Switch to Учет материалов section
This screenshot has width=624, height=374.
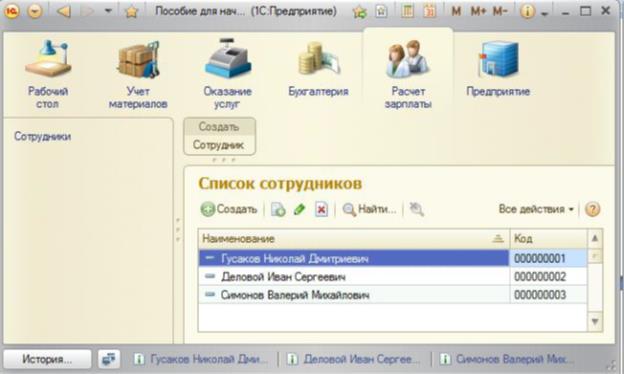point(138,74)
